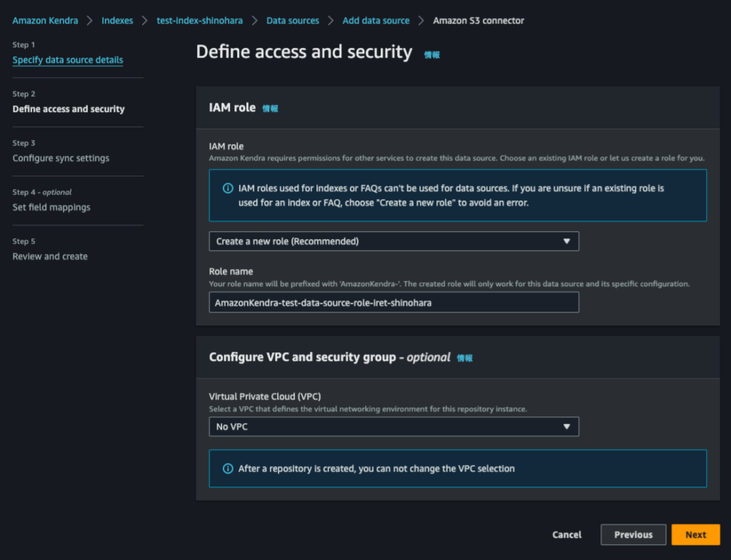Select Configure sync settings step
This screenshot has width=731, height=560.
point(61,158)
